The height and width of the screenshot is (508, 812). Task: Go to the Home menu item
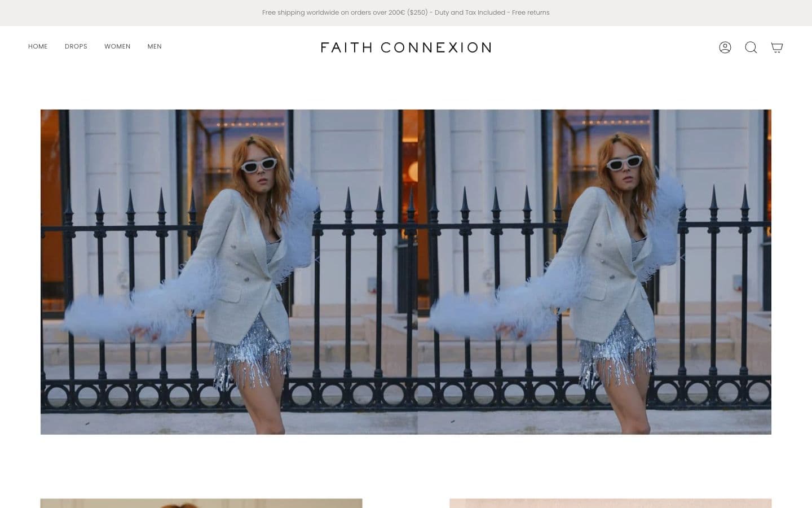38,46
